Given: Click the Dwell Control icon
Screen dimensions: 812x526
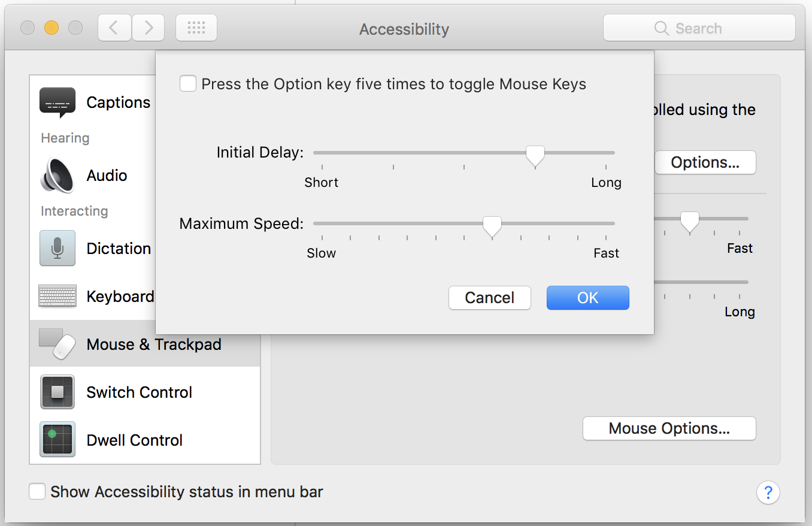Looking at the screenshot, I should click(x=57, y=440).
